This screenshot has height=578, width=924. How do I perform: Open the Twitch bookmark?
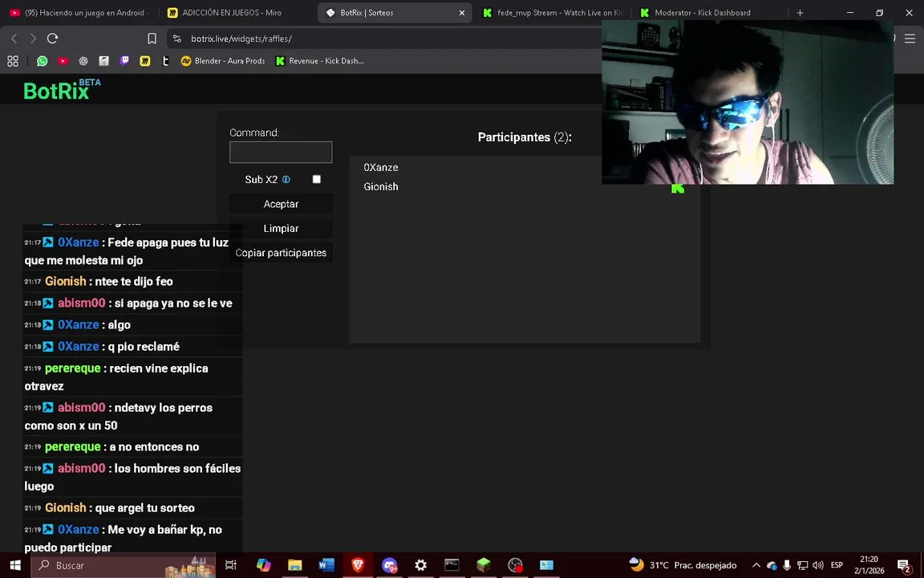point(124,61)
